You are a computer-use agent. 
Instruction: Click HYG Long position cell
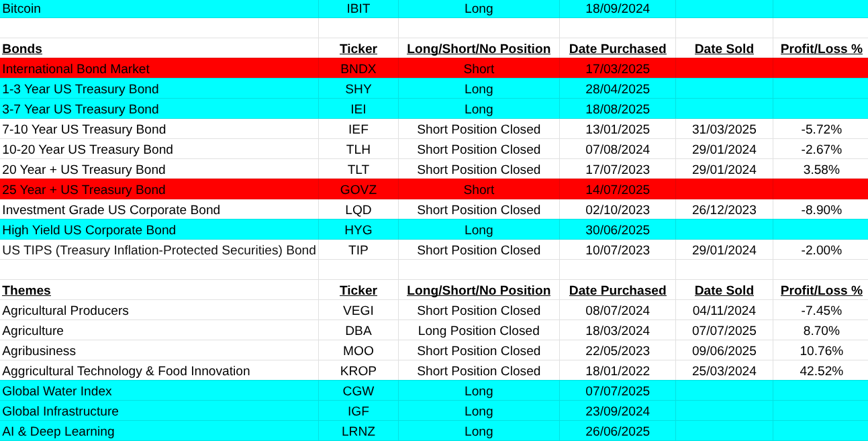[479, 230]
